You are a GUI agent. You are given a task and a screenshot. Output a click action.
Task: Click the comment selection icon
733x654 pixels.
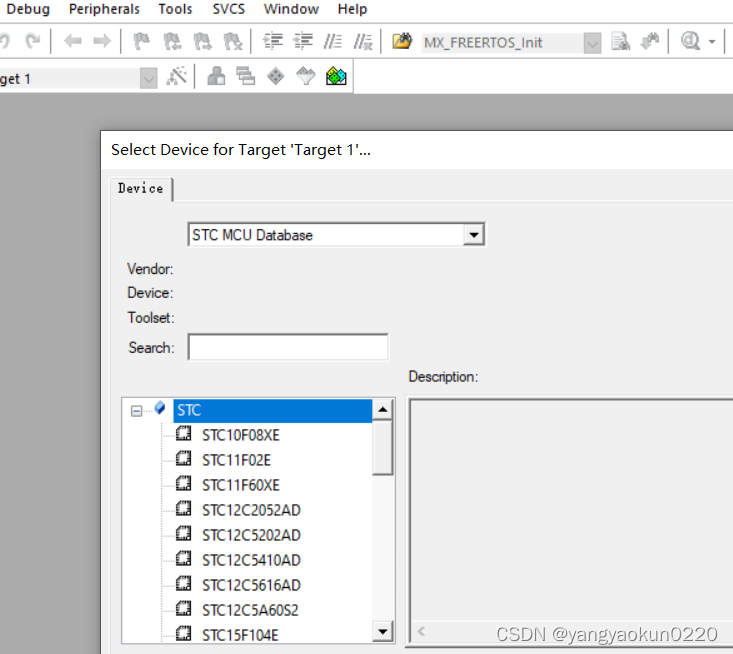click(332, 41)
